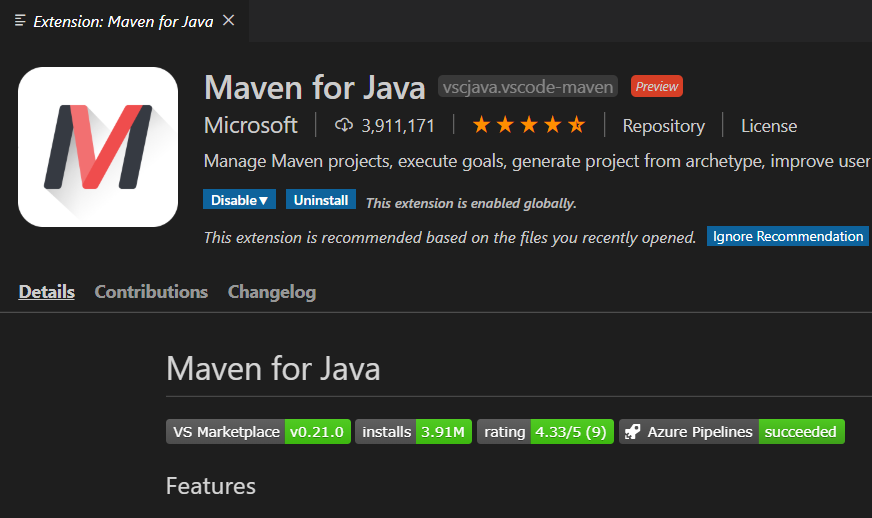Image resolution: width=872 pixels, height=518 pixels.
Task: Click the five-star rating icons
Action: tap(528, 125)
